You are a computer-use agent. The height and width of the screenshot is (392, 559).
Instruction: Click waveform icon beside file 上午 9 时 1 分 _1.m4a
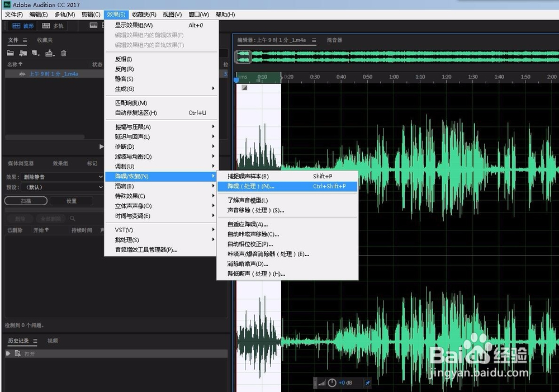coord(22,74)
